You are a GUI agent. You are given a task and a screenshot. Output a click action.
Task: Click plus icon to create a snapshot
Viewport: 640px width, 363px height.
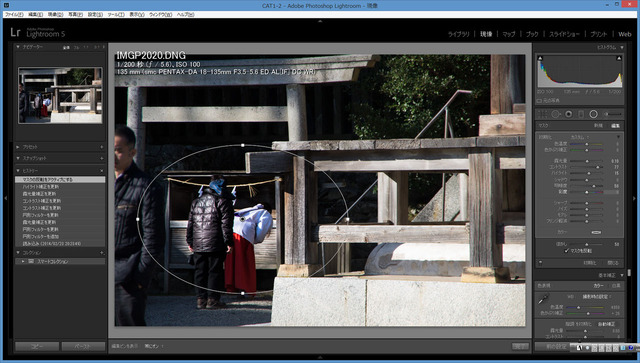click(102, 158)
